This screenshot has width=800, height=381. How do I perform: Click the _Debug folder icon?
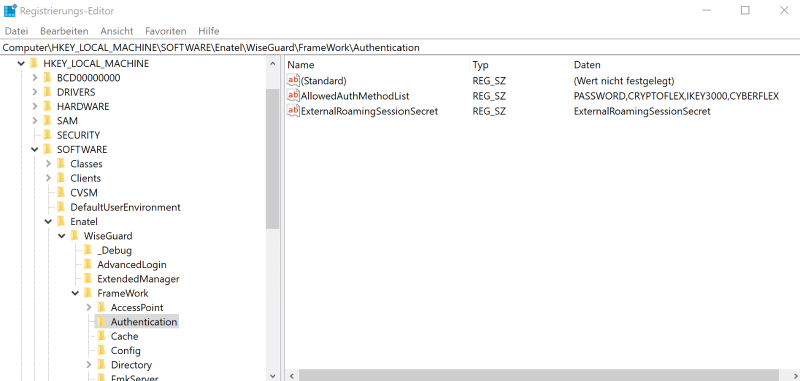[88, 250]
